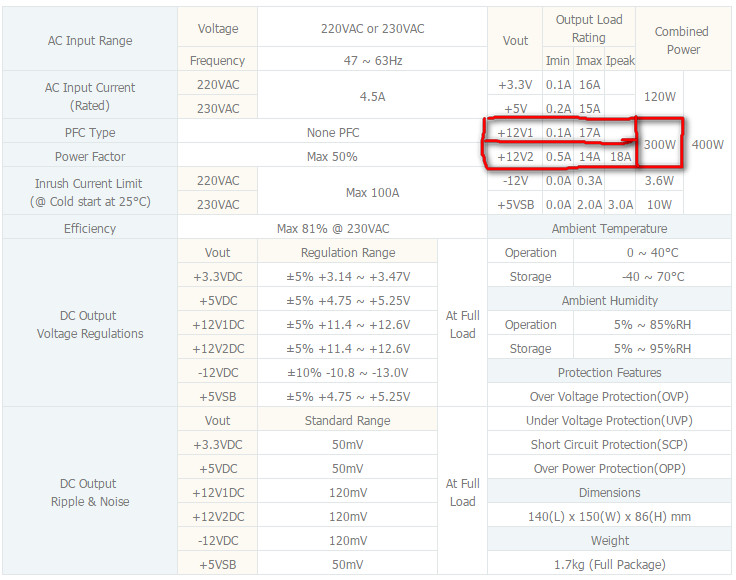This screenshot has height=580, width=736.
Task: Select the '+5VSB' row in load table
Action: 515,205
